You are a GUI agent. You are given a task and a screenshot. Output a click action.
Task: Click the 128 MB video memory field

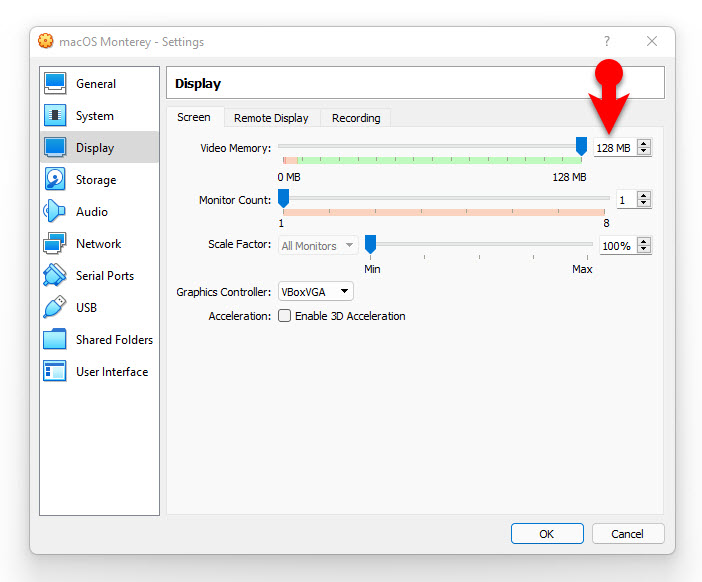tap(615, 147)
